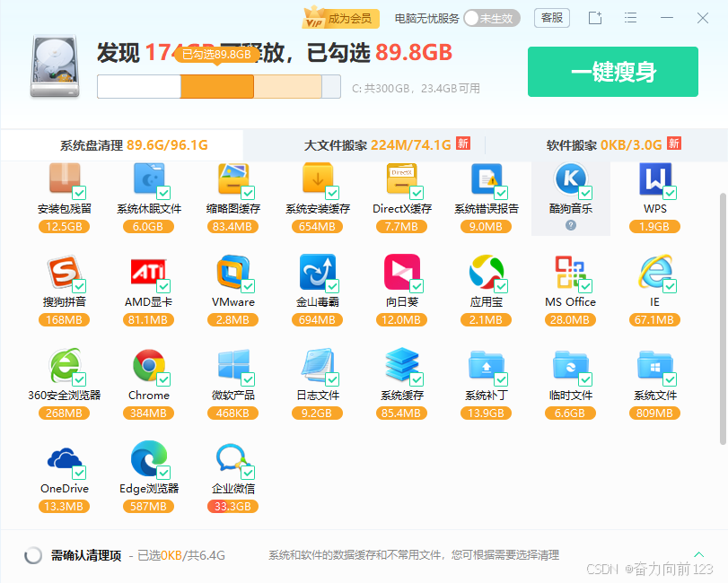Viewport: 728px width, 583px height.
Task: Expand the 需确认清理项 panel with arrow
Action: pos(698,554)
